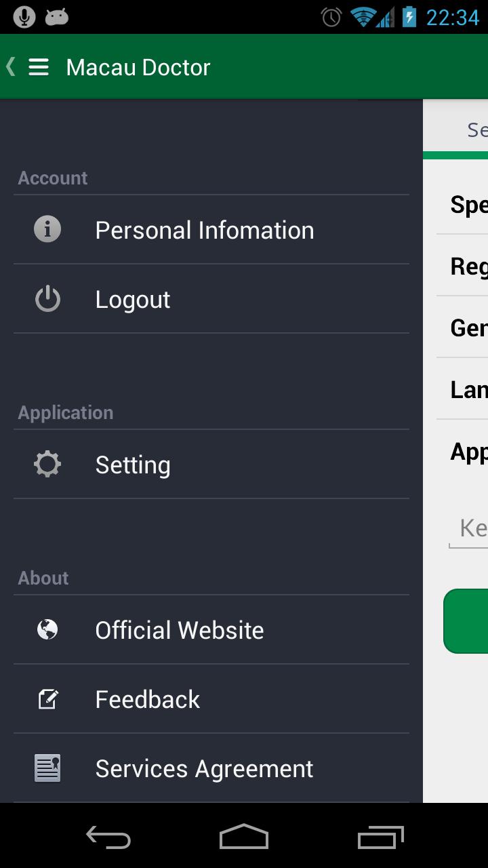488x868 pixels.
Task: Open the Official Website link
Action: [180, 631]
